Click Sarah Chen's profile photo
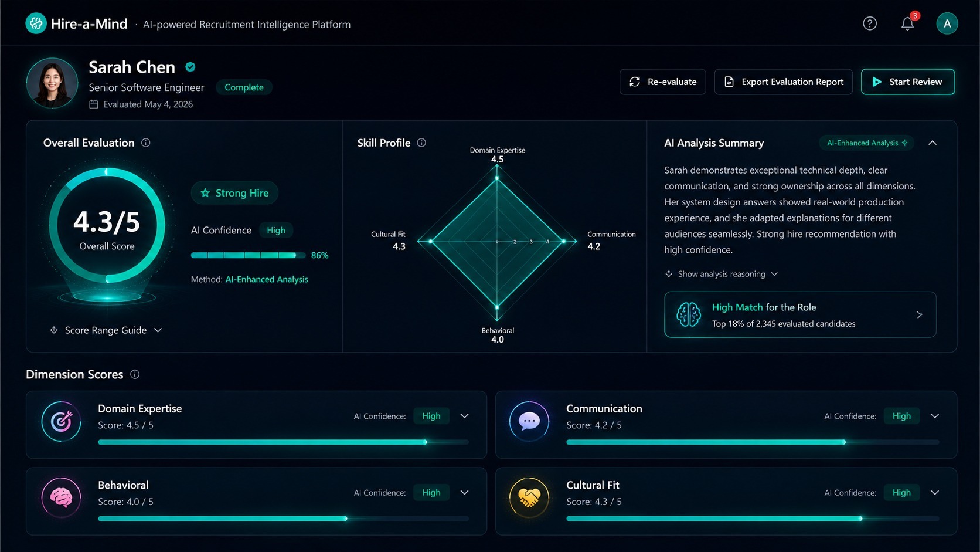 [52, 83]
